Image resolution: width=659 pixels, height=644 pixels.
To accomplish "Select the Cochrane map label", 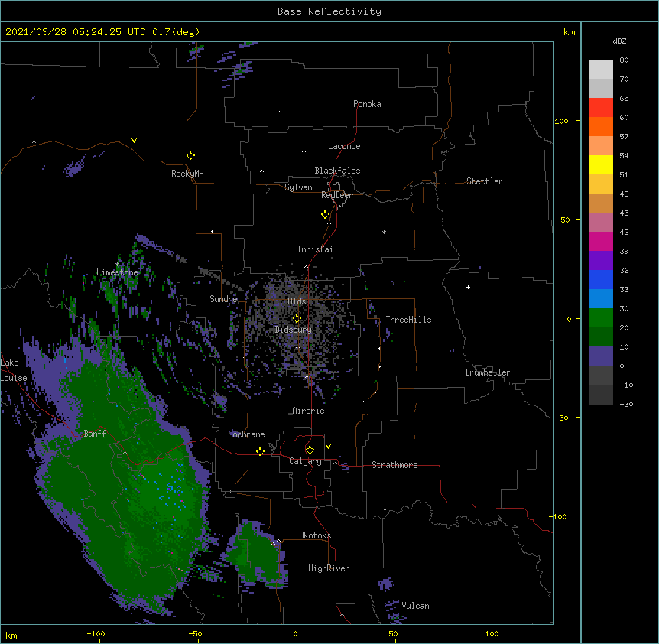I will (246, 434).
